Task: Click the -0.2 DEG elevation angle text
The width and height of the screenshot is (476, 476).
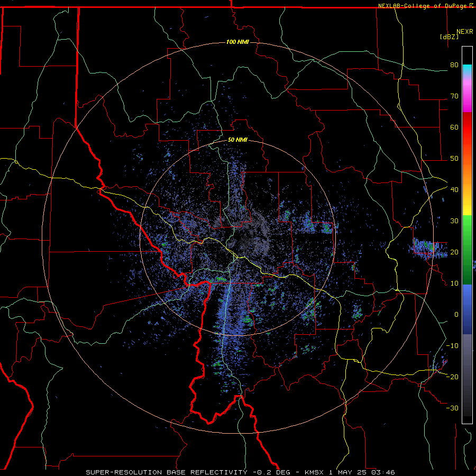Action: pos(271,472)
